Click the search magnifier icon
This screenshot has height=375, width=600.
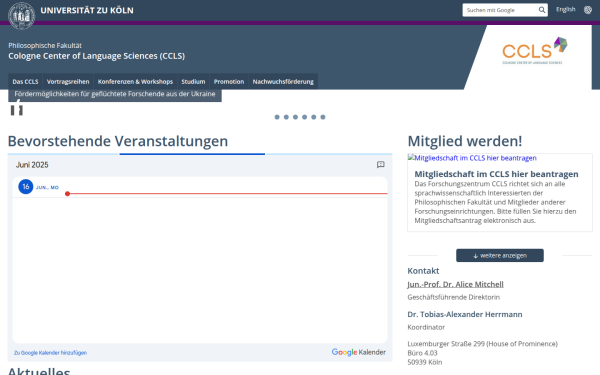(542, 10)
